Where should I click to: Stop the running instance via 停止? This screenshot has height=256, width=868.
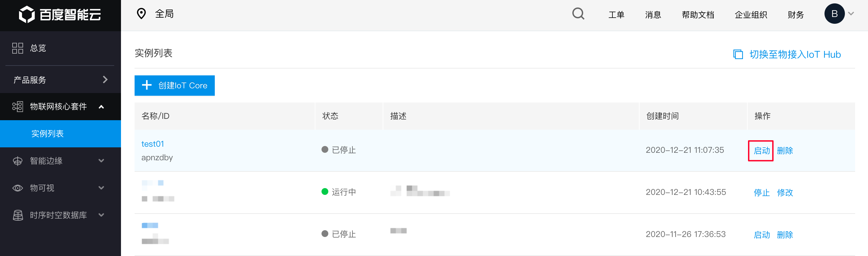point(762,193)
